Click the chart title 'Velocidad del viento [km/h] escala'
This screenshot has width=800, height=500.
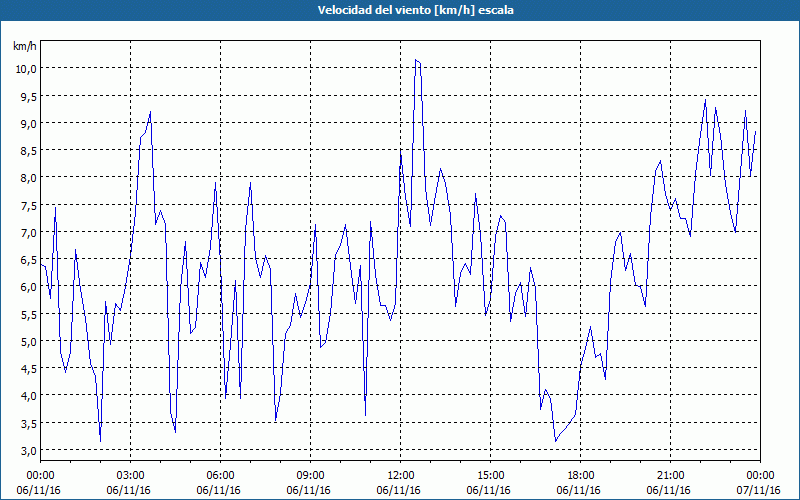[x=415, y=10]
